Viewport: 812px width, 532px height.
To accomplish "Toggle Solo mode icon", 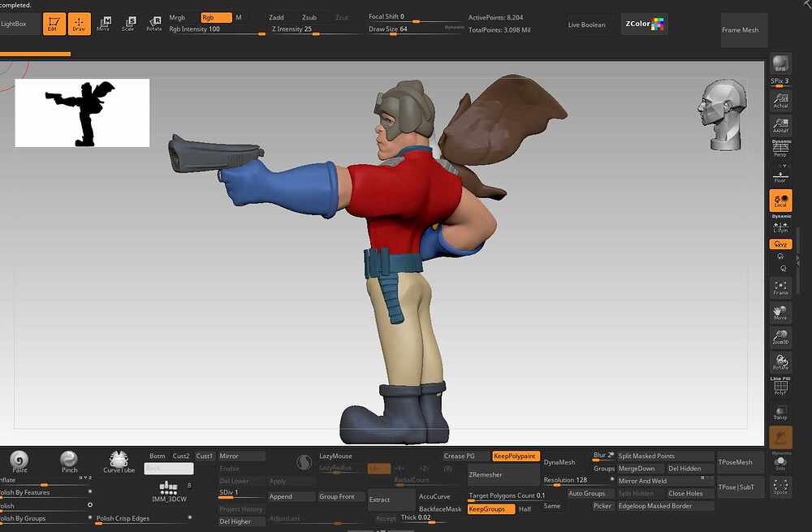I will [780, 462].
